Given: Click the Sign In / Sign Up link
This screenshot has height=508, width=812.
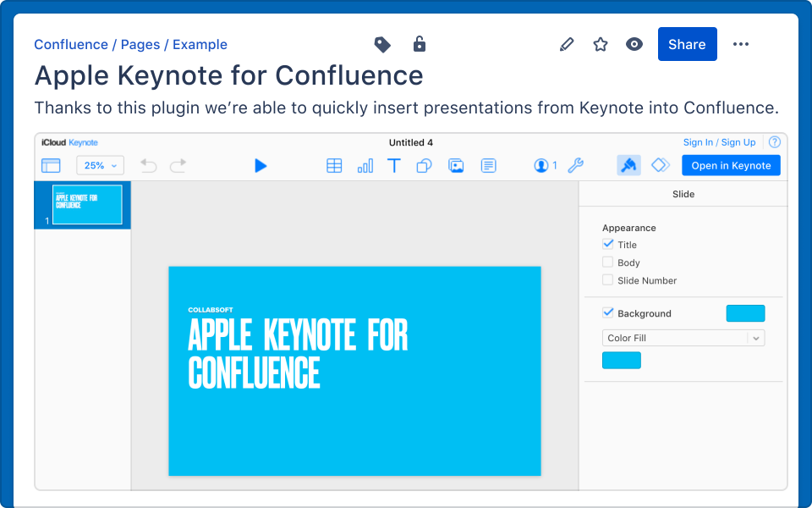Looking at the screenshot, I should coord(719,142).
